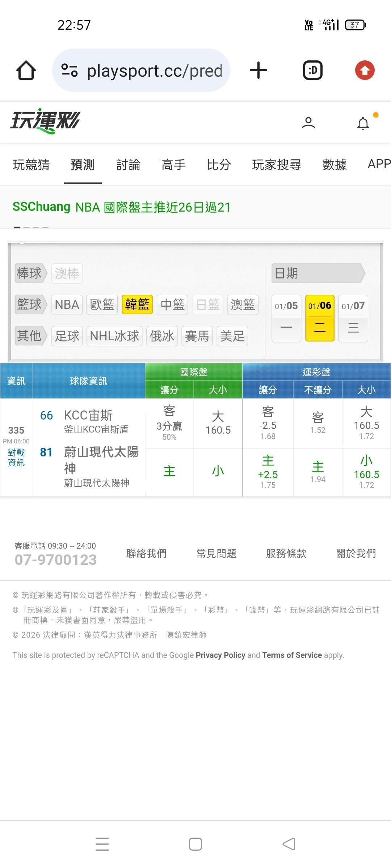The height and width of the screenshot is (868, 391).
Task: Choose the NBA league filter
Action: (67, 305)
